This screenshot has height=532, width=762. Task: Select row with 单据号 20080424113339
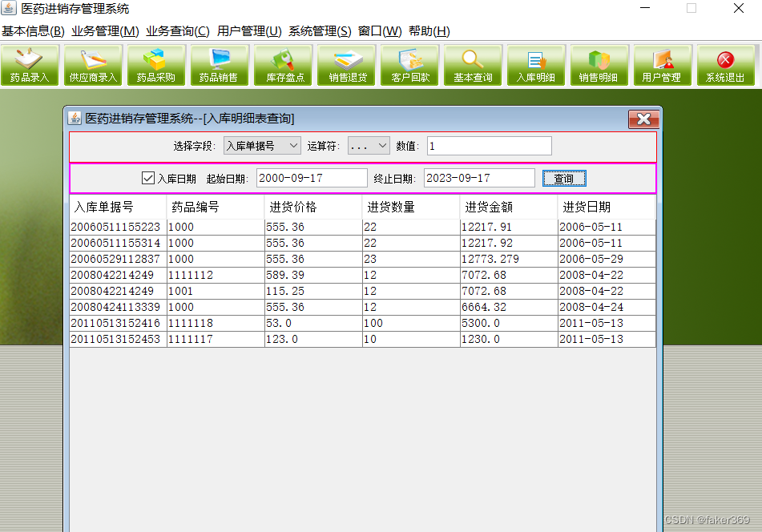362,307
